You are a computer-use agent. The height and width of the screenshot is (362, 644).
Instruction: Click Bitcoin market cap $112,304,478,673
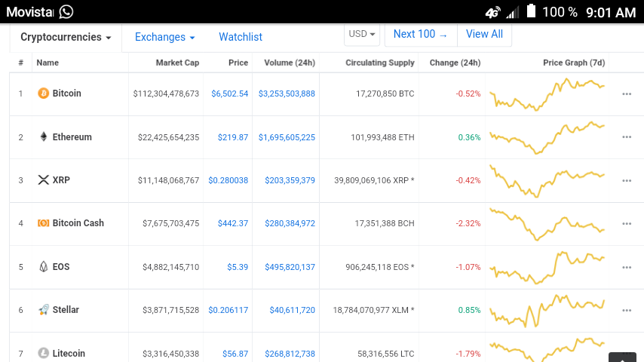(x=166, y=94)
